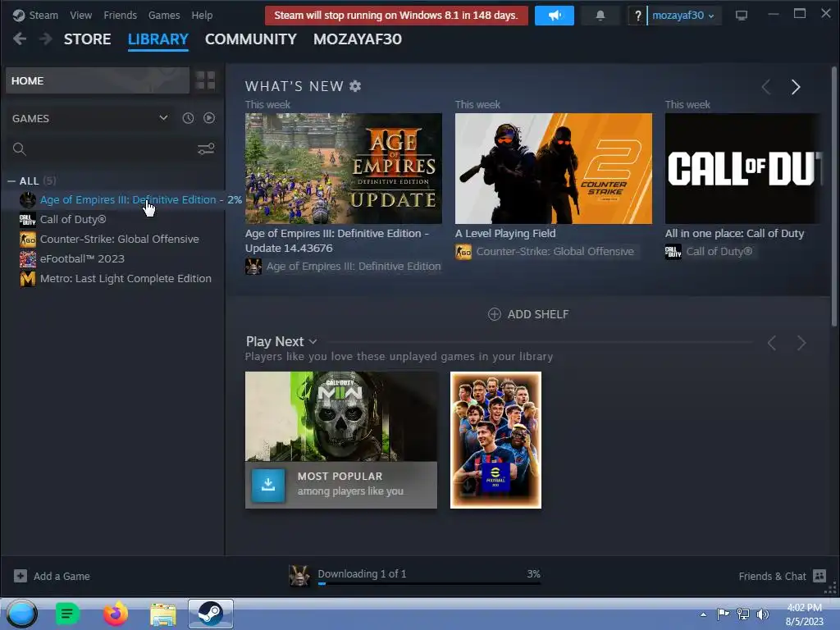Switch to the STORE tab

87,39
